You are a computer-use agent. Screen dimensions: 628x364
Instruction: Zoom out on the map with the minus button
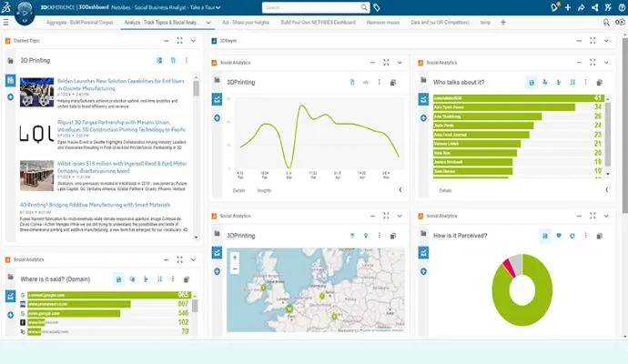click(235, 268)
